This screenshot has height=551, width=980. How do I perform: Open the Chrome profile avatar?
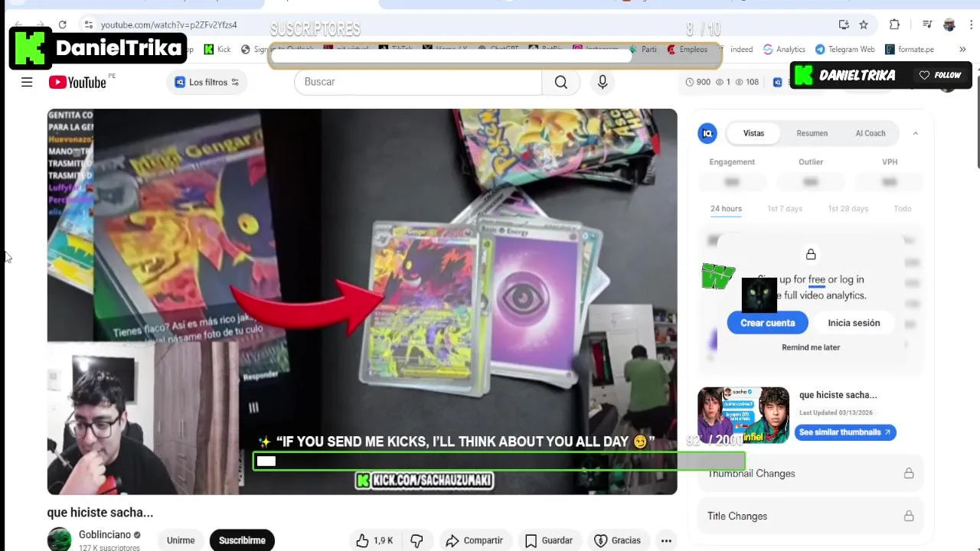point(949,24)
